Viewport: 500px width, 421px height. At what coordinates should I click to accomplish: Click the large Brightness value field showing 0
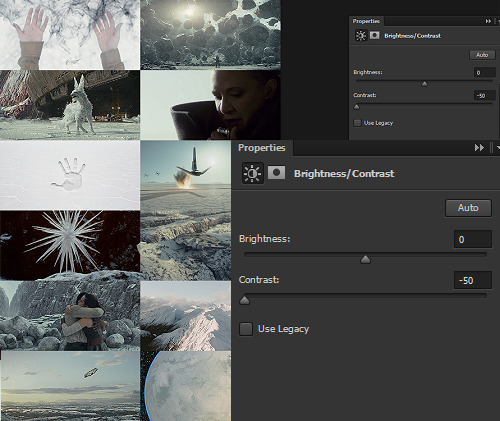473,239
